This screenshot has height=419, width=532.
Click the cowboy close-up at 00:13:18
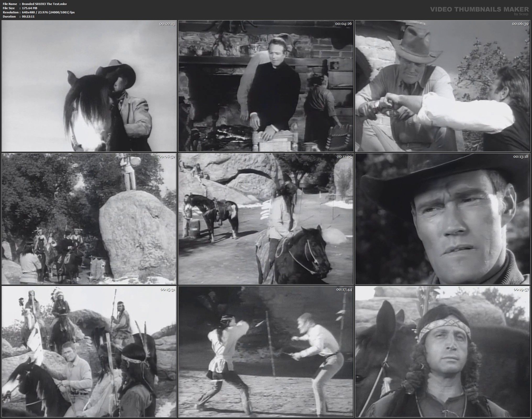(x=442, y=219)
